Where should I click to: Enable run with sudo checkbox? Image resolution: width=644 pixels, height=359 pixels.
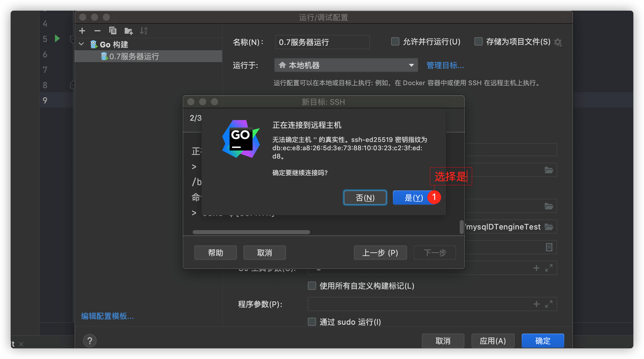tap(312, 322)
